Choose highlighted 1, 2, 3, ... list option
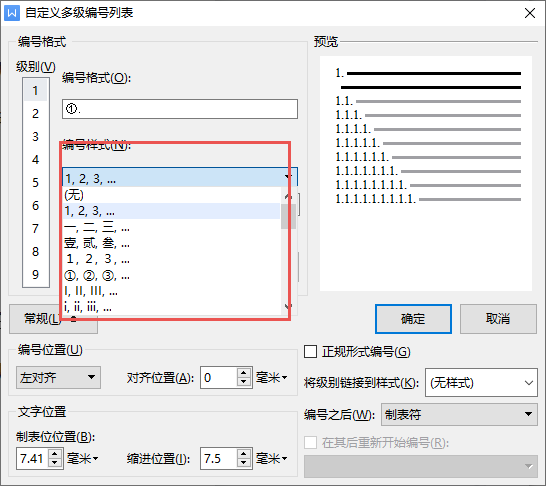This screenshot has width=546, height=486. tap(172, 211)
